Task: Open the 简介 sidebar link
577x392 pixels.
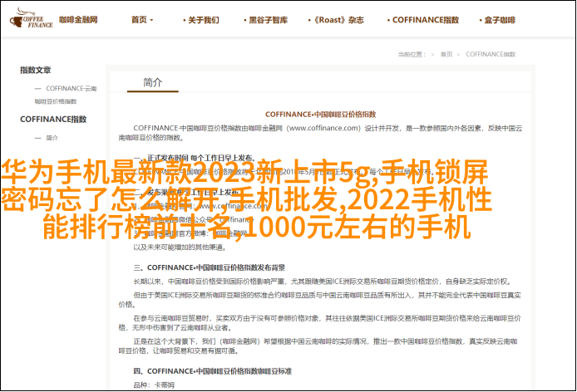Action: 52,138
